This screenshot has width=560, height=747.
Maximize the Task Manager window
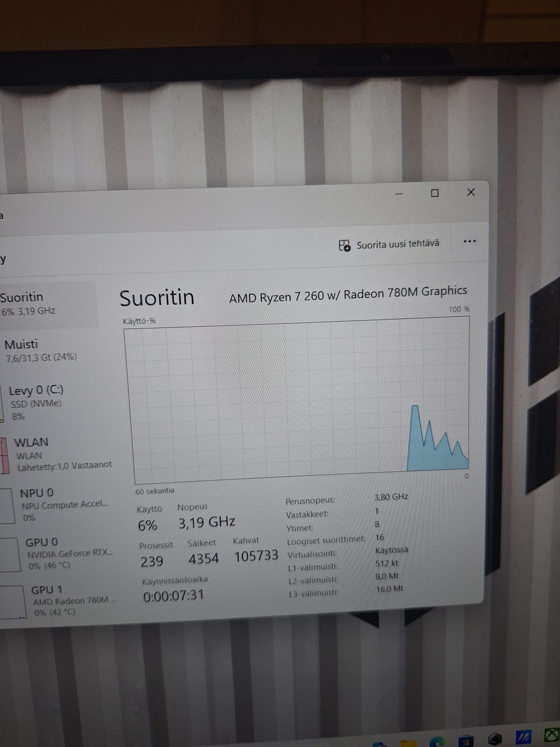pyautogui.click(x=435, y=193)
